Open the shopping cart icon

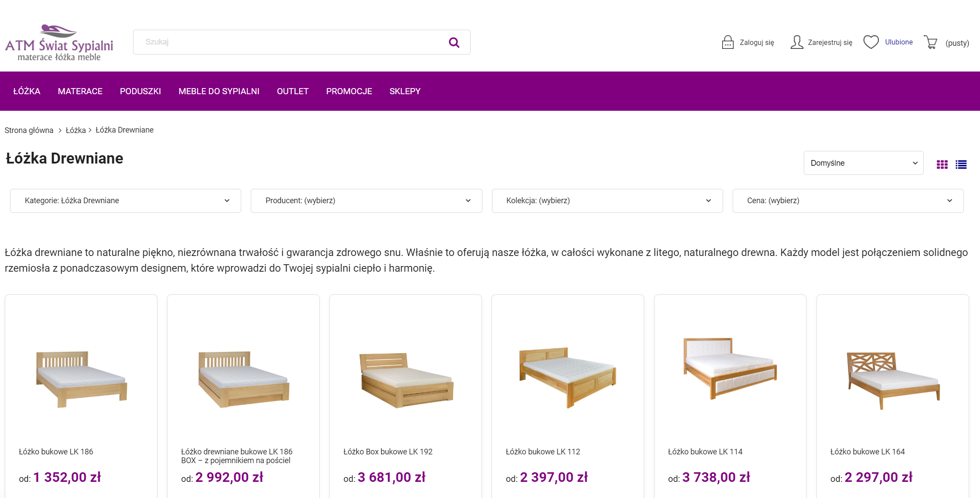pos(931,41)
